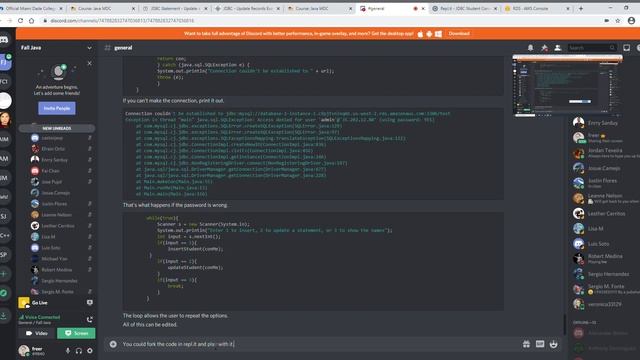This screenshot has width=640, height=360.
Task: Click the Windows icon in the banner
Action: click(x=438, y=34)
